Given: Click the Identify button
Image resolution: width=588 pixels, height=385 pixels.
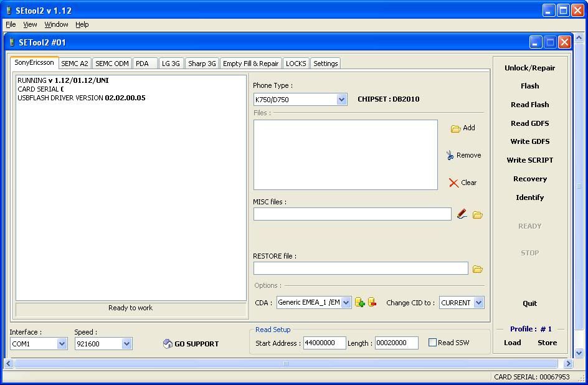Looking at the screenshot, I should click(529, 197).
